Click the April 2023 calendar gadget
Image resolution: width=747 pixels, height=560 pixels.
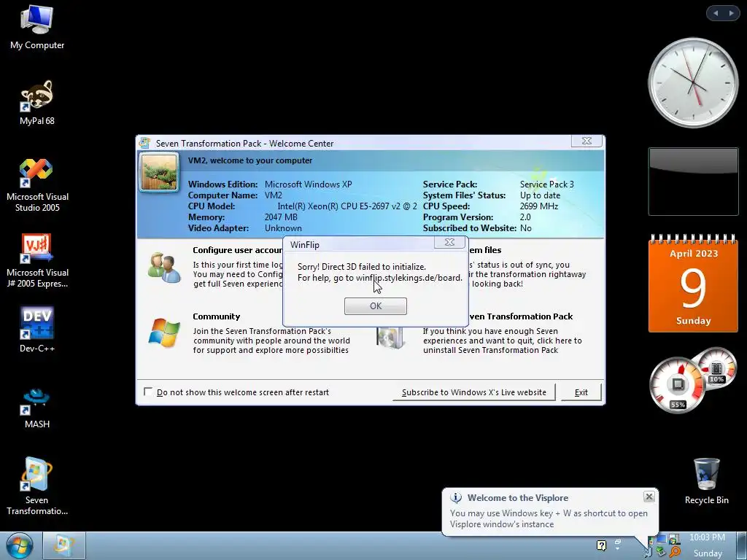pos(693,284)
